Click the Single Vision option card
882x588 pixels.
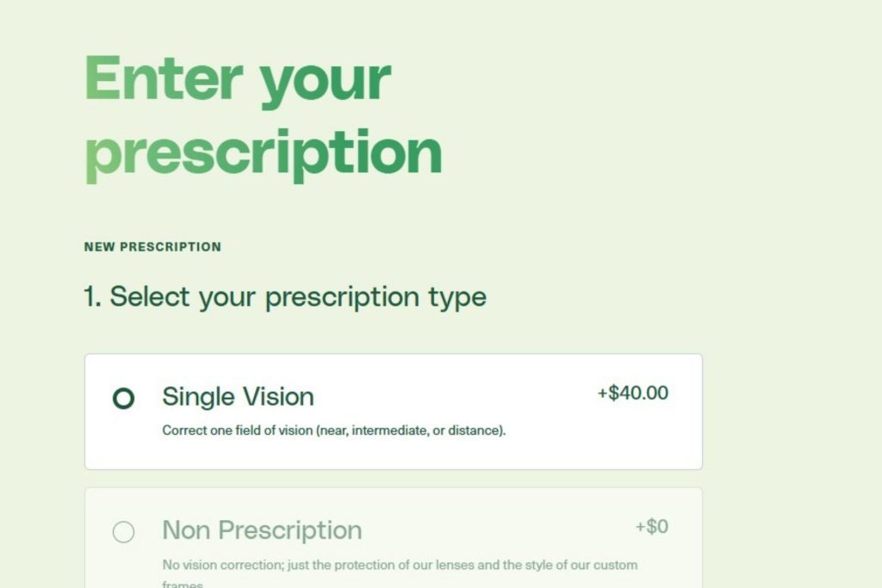(x=393, y=411)
